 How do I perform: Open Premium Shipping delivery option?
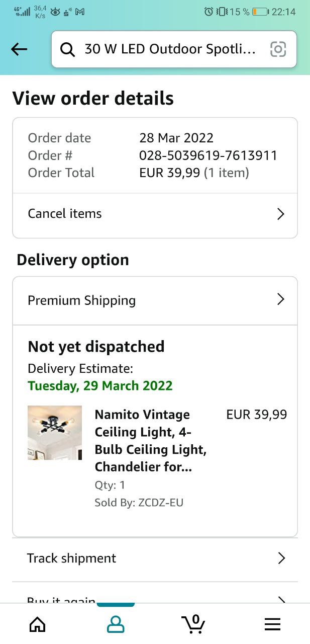coord(82,300)
